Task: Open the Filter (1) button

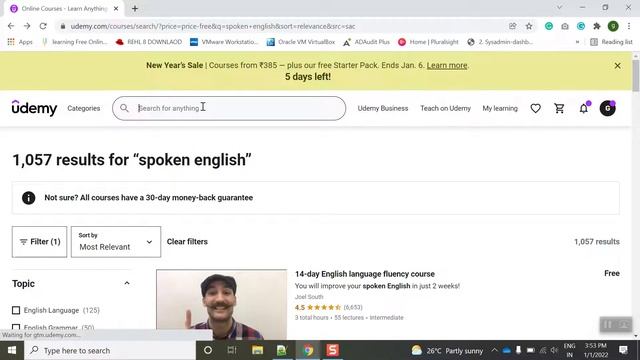Action: tap(40, 242)
